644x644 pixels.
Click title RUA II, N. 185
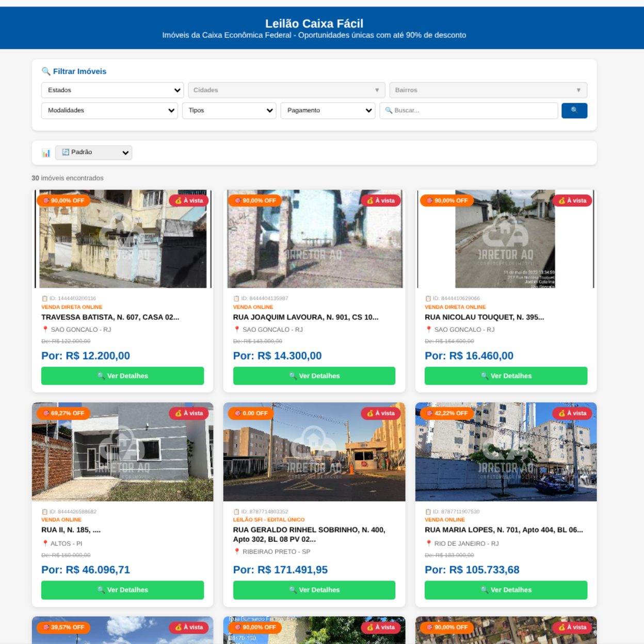coord(71,530)
